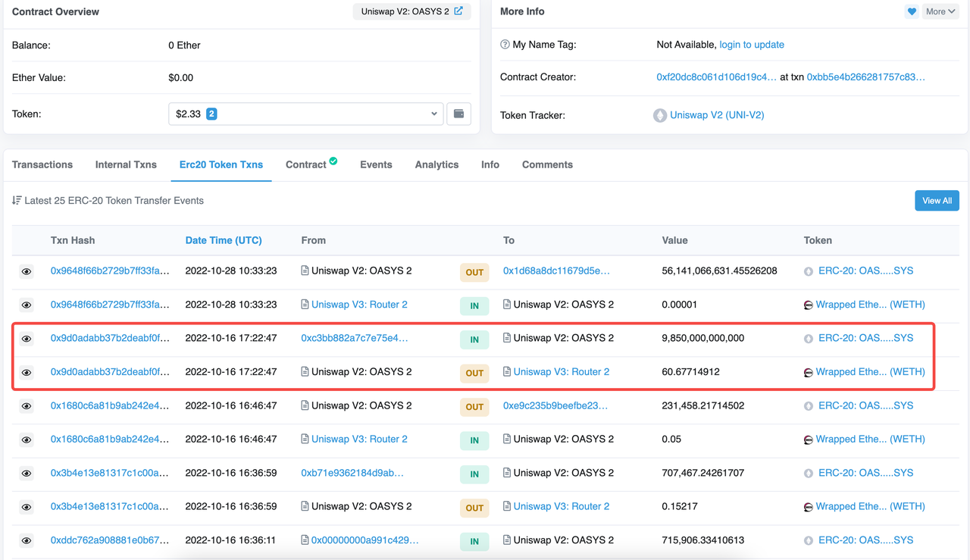This screenshot has height=560, width=970.
Task: Open the Events tab
Action: coord(376,164)
